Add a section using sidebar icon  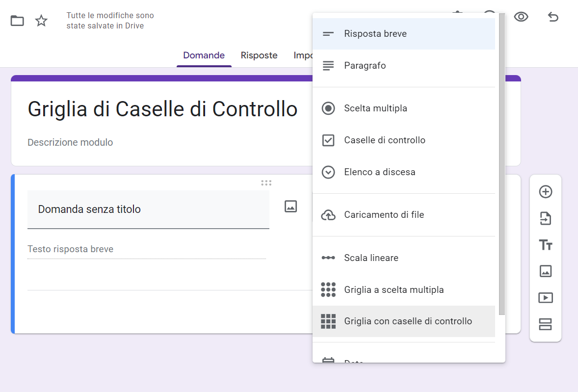pyautogui.click(x=546, y=324)
